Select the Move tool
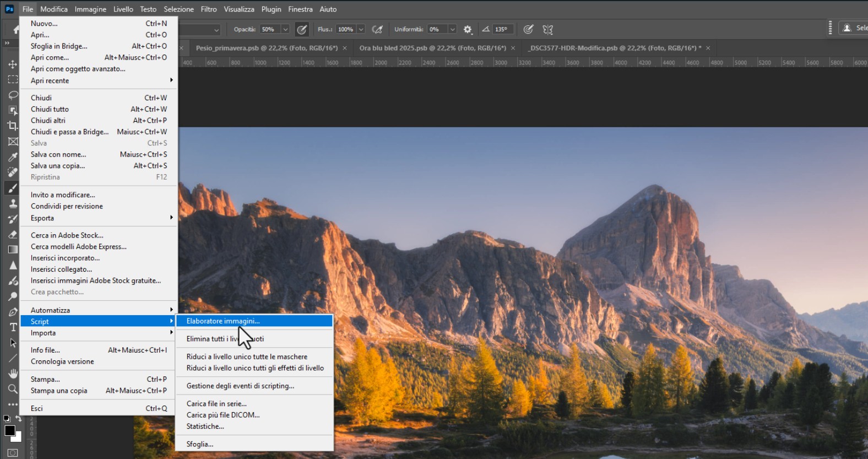Screen dimensions: 868x459 [x=13, y=64]
